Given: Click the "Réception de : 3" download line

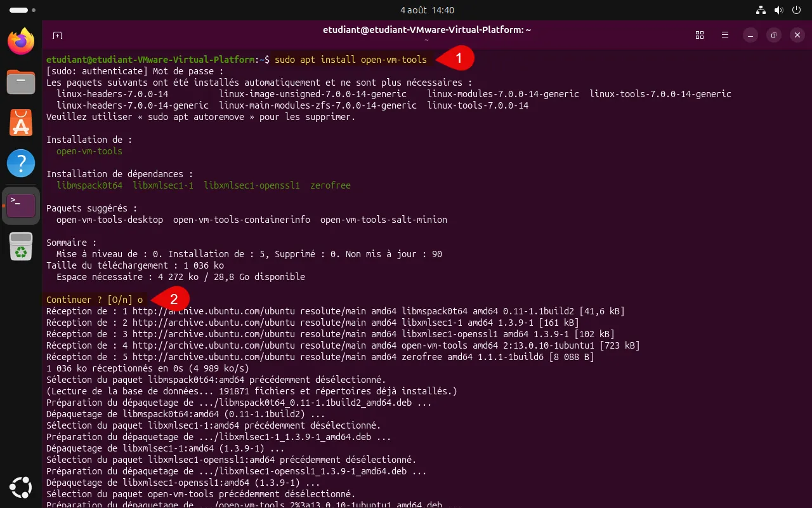Looking at the screenshot, I should click(x=331, y=334).
